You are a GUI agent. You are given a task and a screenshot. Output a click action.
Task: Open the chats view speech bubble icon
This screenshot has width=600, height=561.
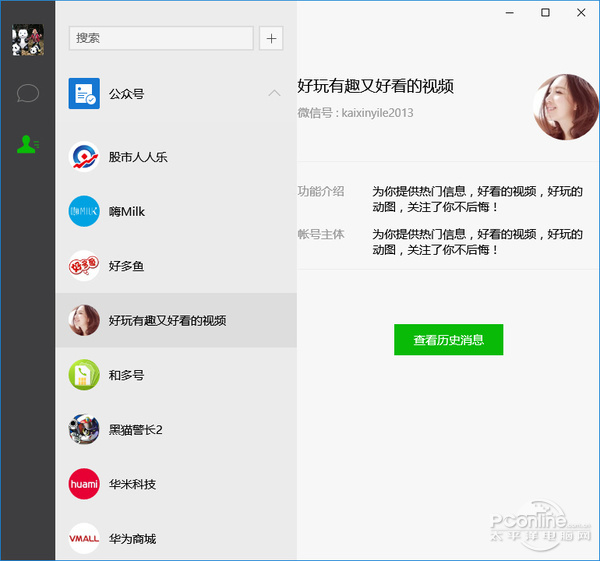(28, 93)
